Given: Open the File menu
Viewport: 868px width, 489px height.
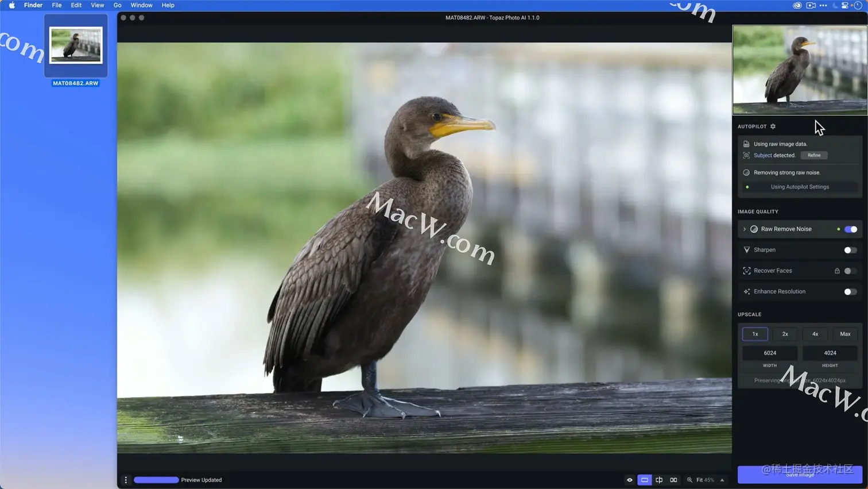Looking at the screenshot, I should (x=57, y=5).
